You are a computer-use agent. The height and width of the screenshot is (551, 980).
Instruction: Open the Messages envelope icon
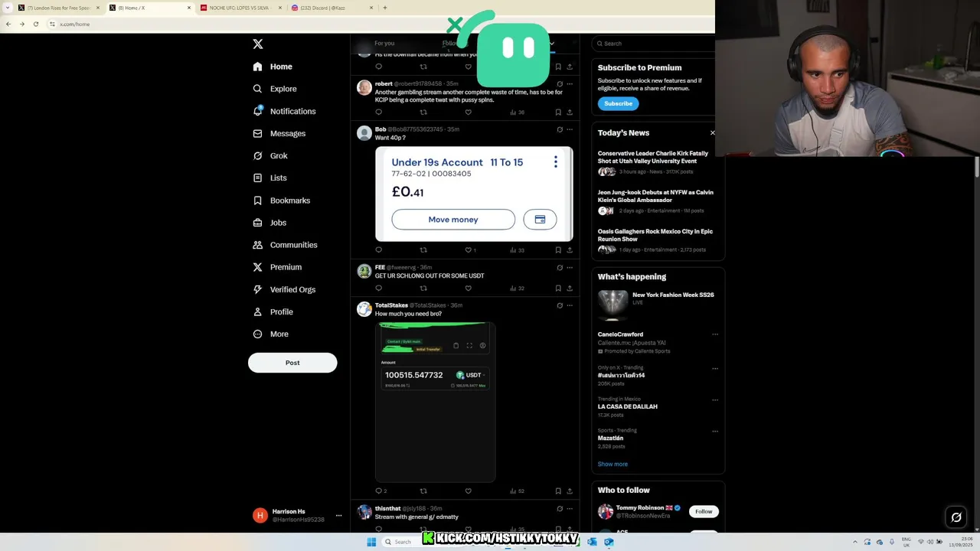(x=258, y=133)
